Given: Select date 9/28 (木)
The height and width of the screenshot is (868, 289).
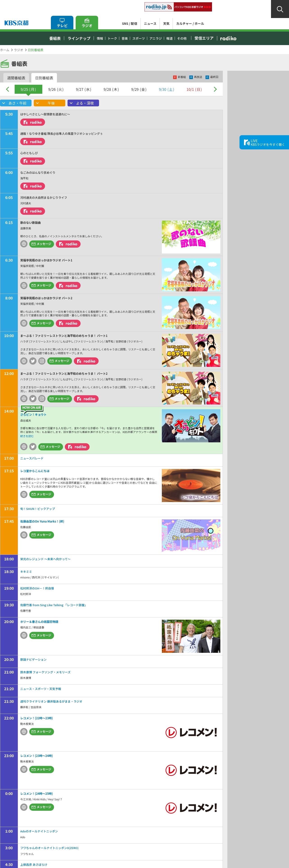Looking at the screenshot, I should (x=111, y=89).
